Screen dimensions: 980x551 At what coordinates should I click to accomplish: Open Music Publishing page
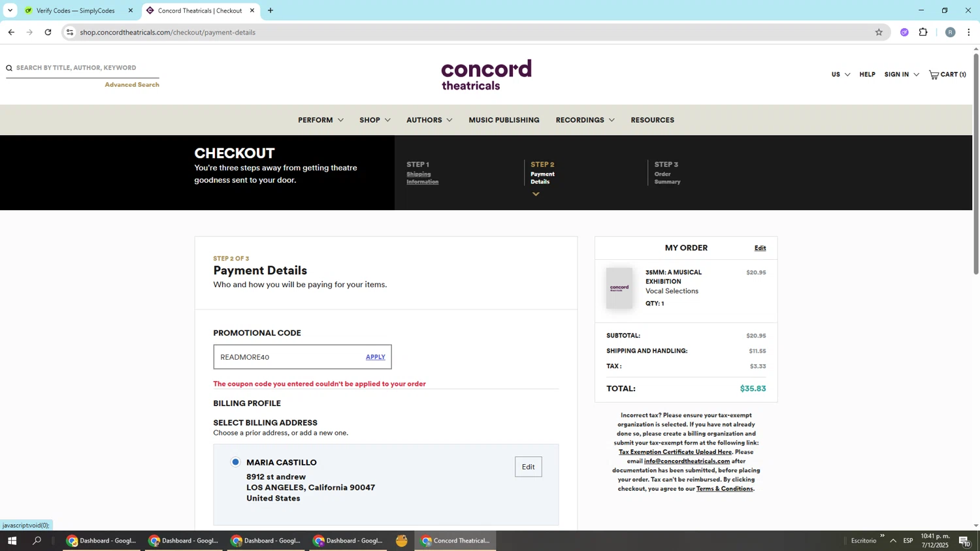(x=504, y=120)
